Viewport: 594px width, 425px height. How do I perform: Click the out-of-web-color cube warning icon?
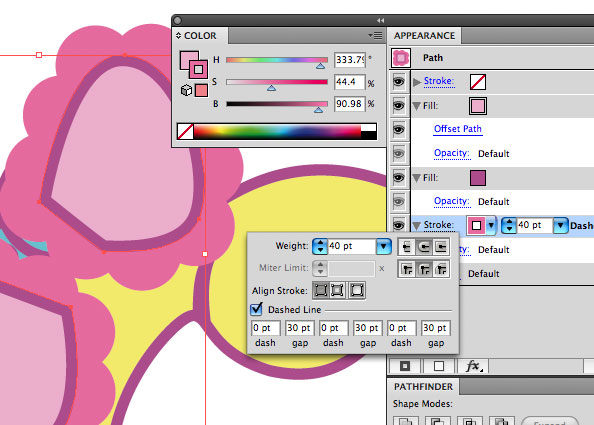(186, 90)
